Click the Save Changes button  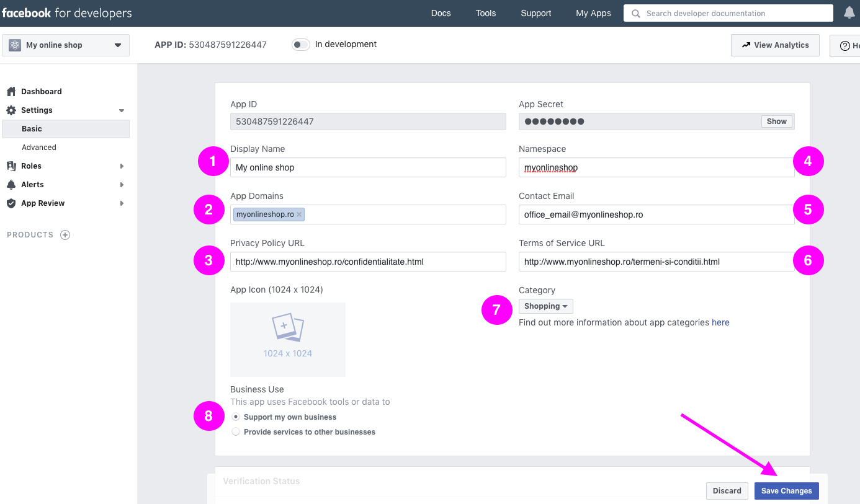pos(786,491)
